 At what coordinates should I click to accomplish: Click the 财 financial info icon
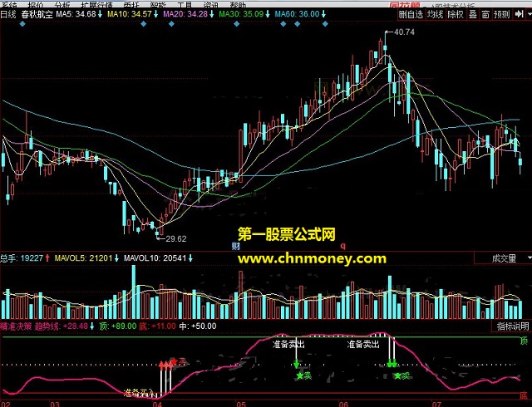click(x=236, y=246)
